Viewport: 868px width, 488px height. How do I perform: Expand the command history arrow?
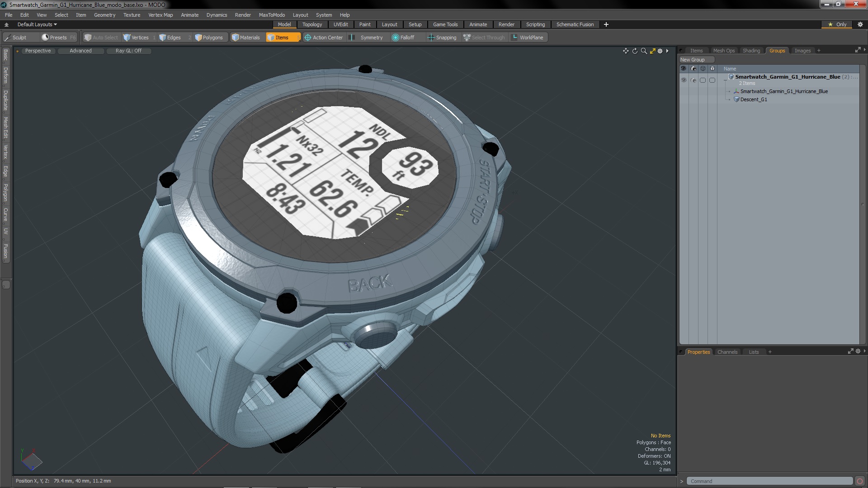click(x=682, y=481)
